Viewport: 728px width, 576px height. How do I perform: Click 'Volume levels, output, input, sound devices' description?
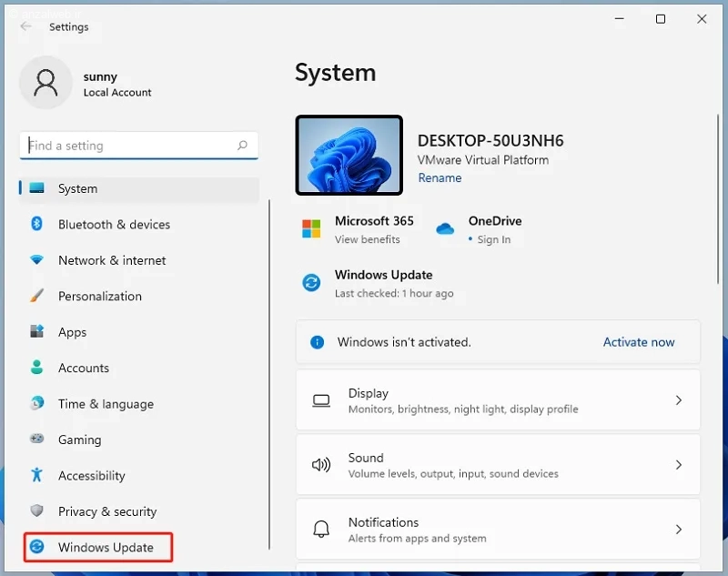453,473
